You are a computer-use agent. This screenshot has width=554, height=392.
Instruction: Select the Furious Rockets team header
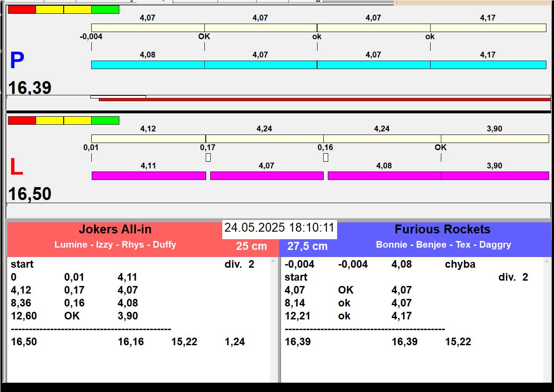(x=442, y=229)
